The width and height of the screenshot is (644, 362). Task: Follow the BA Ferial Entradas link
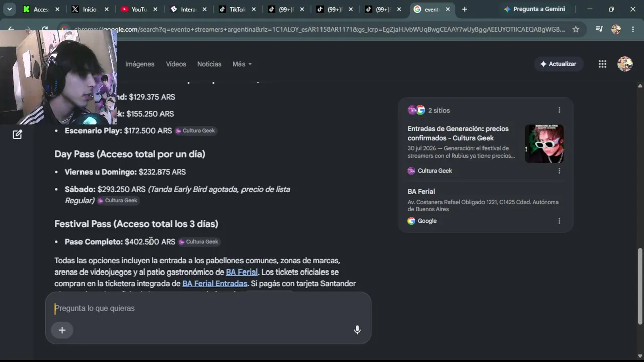[x=215, y=283]
